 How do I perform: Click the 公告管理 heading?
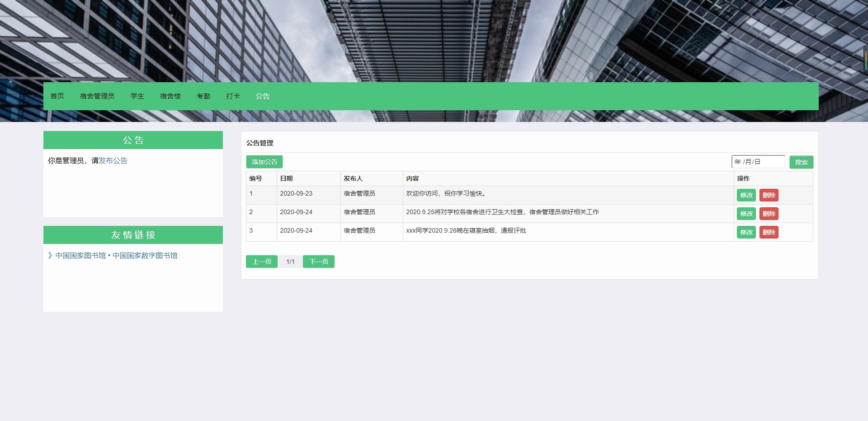click(x=260, y=143)
